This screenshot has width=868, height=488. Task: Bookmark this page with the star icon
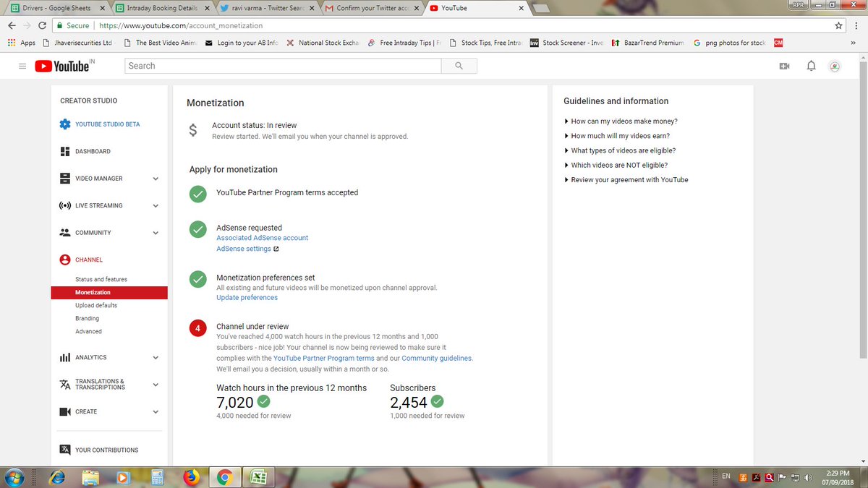[838, 25]
